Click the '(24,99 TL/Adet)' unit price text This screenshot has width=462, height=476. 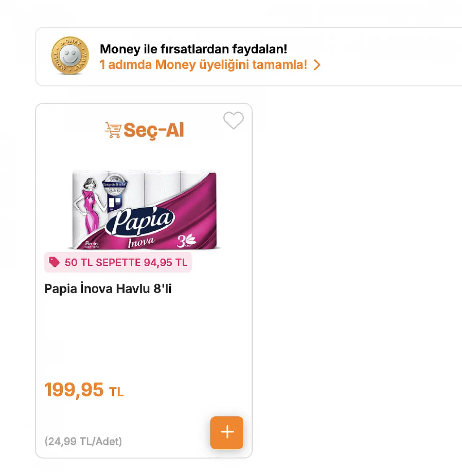[x=83, y=441]
